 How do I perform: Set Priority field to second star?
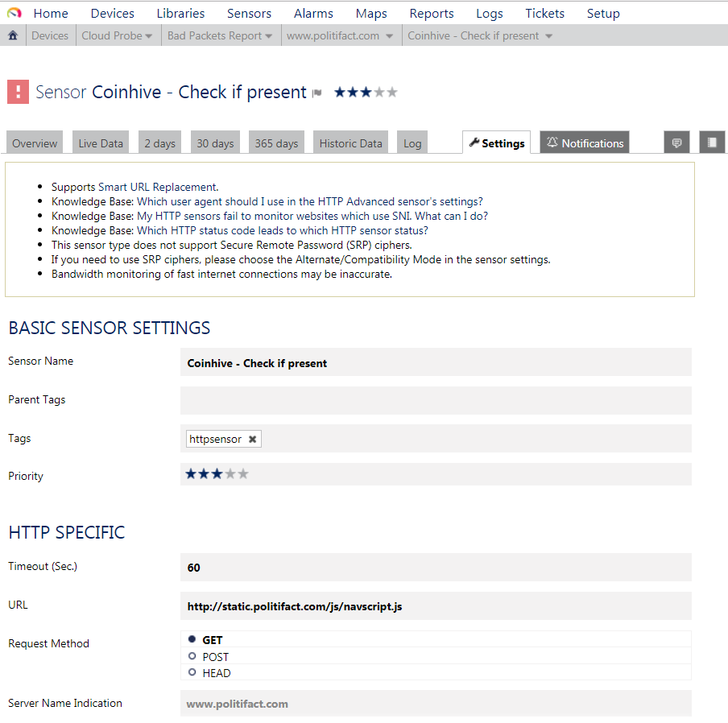click(x=204, y=473)
